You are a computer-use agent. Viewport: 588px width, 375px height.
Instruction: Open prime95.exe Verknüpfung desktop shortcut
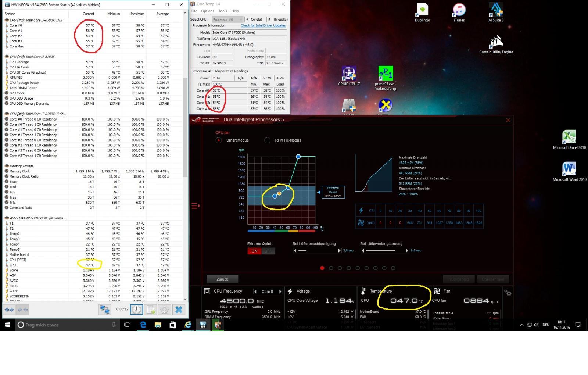pos(386,78)
